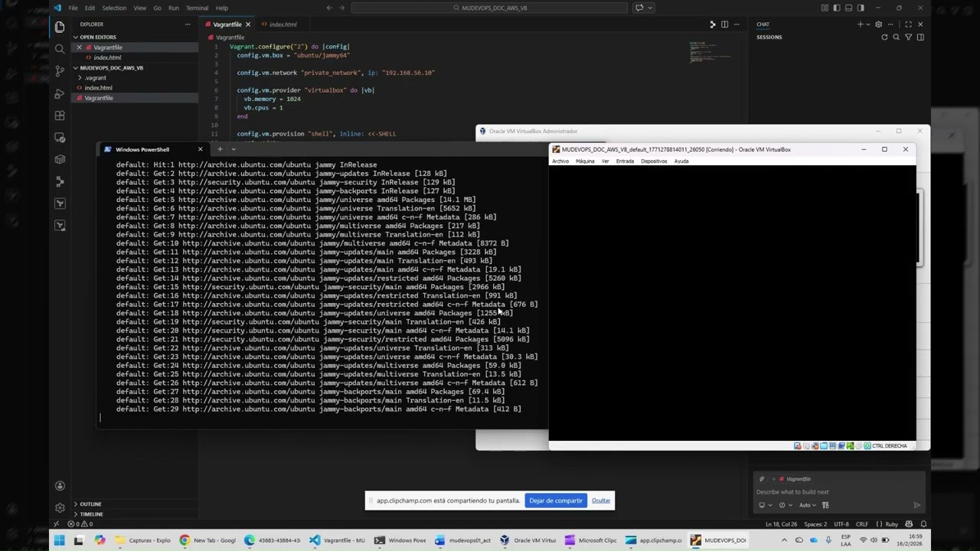Image resolution: width=980 pixels, height=551 pixels.
Task: Open the Explorer view in activity bar
Action: pos(60,28)
